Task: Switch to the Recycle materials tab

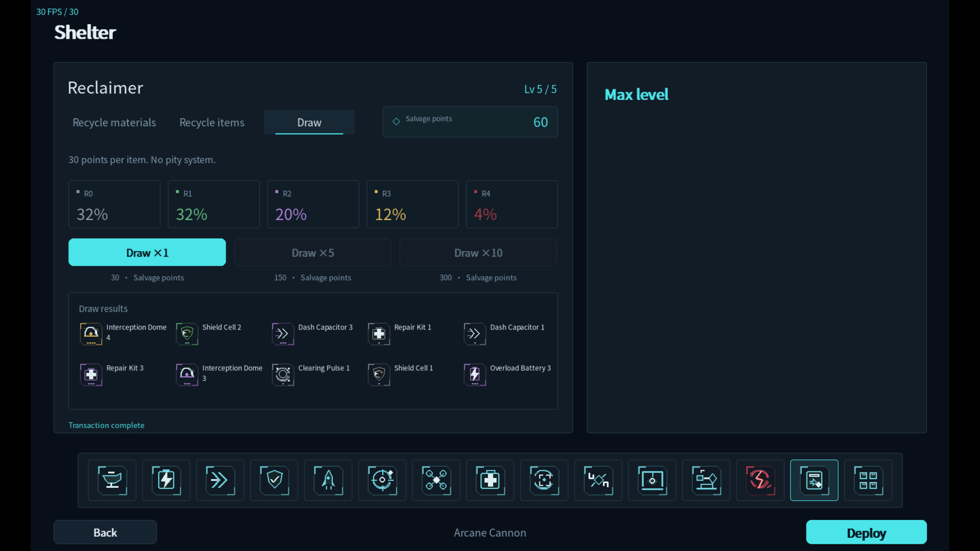Action: (114, 122)
